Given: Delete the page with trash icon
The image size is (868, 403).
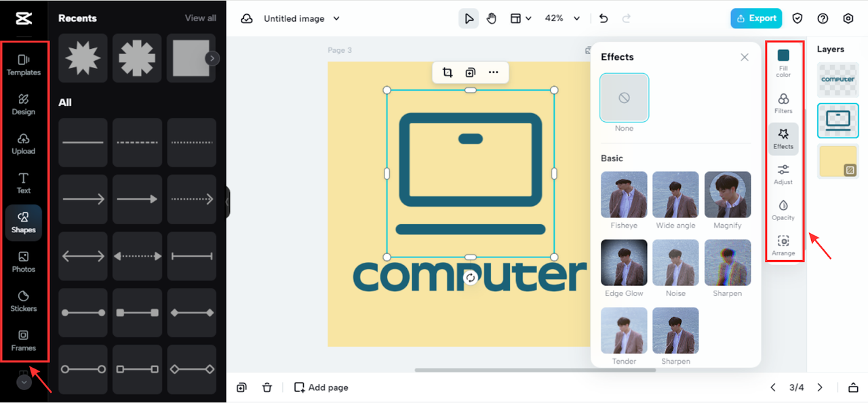Looking at the screenshot, I should (x=267, y=387).
